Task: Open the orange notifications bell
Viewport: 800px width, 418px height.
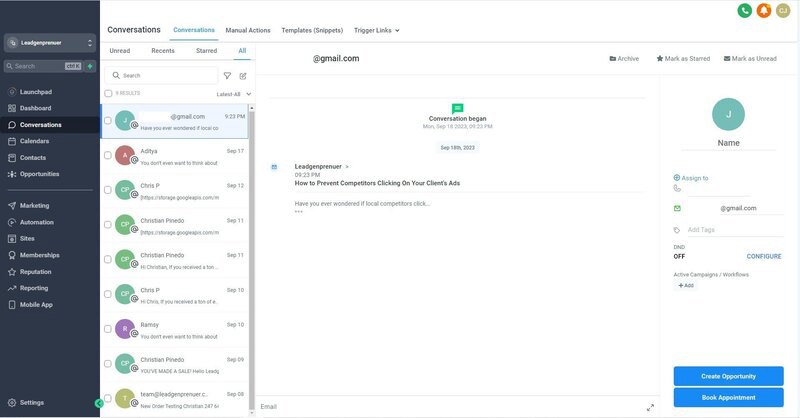Action: point(764,10)
